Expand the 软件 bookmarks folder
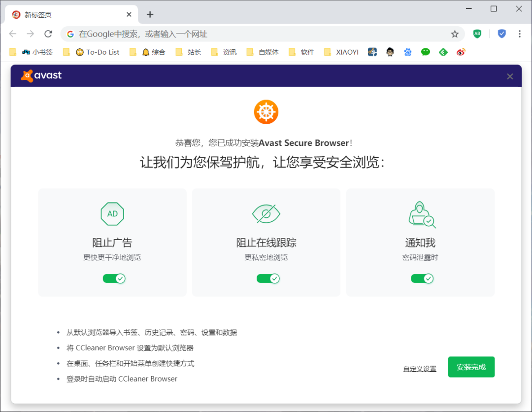Viewport: 532px width, 412px height. [x=306, y=52]
